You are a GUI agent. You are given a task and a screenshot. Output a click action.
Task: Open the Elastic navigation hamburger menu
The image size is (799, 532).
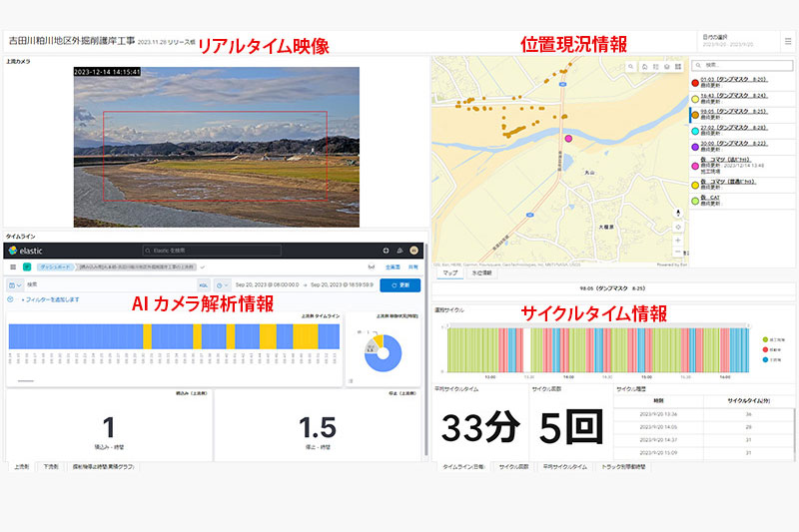coord(13,267)
